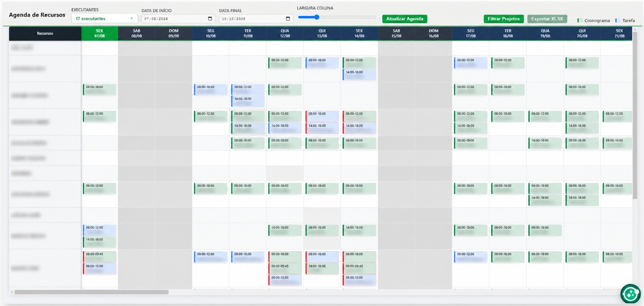
Task: Open the 14:00-18:00 event on SEG 17/08
Action: (471, 128)
